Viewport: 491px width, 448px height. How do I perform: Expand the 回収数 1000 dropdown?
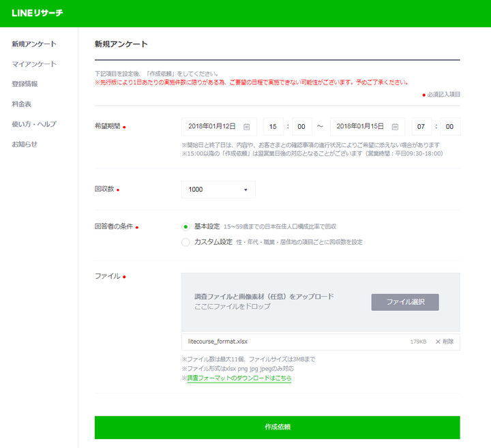(218, 190)
